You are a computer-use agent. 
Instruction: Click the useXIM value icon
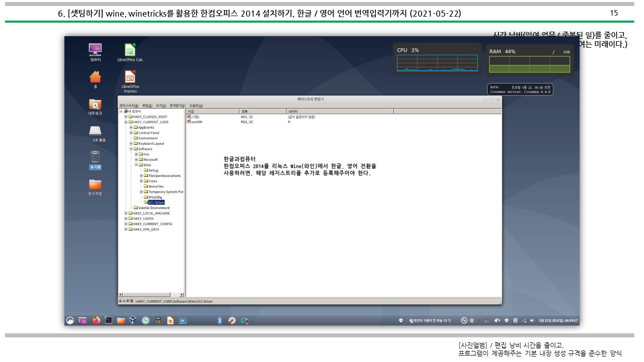click(189, 122)
